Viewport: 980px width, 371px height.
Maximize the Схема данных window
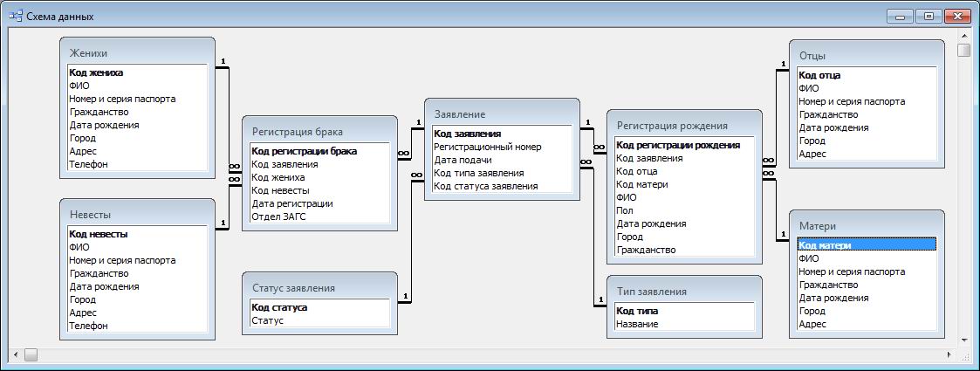[x=929, y=16]
